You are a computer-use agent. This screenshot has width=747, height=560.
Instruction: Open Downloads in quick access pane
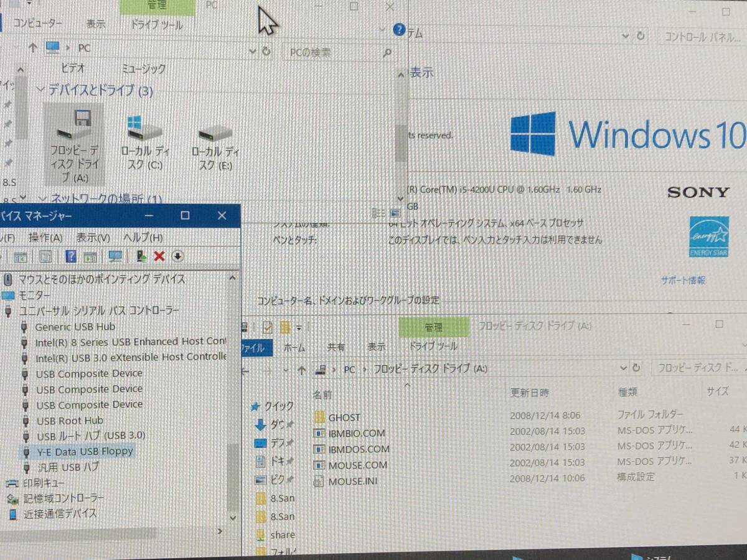(274, 424)
